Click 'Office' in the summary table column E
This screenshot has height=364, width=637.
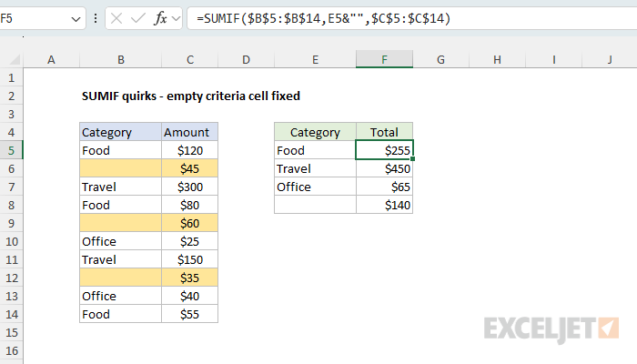coord(315,187)
